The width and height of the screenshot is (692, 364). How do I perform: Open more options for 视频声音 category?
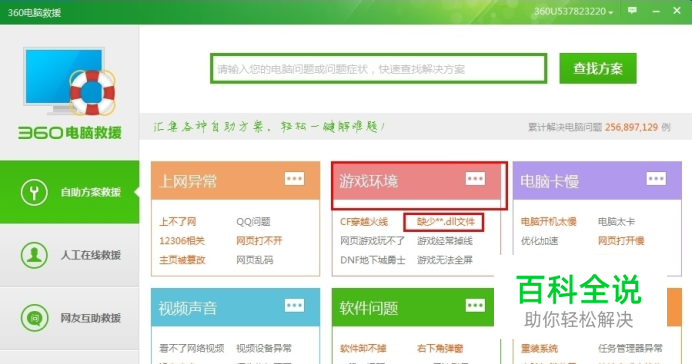[x=294, y=305]
